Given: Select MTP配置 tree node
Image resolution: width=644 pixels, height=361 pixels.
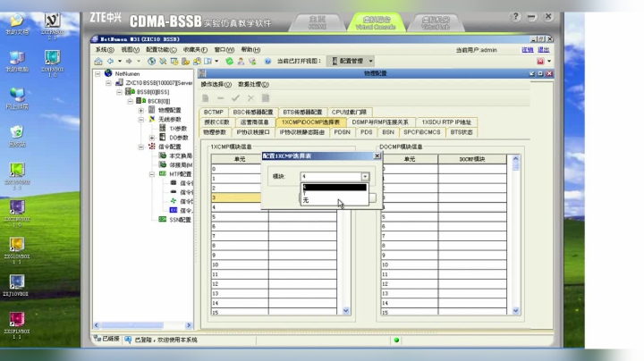Looking at the screenshot, I should [x=181, y=174].
